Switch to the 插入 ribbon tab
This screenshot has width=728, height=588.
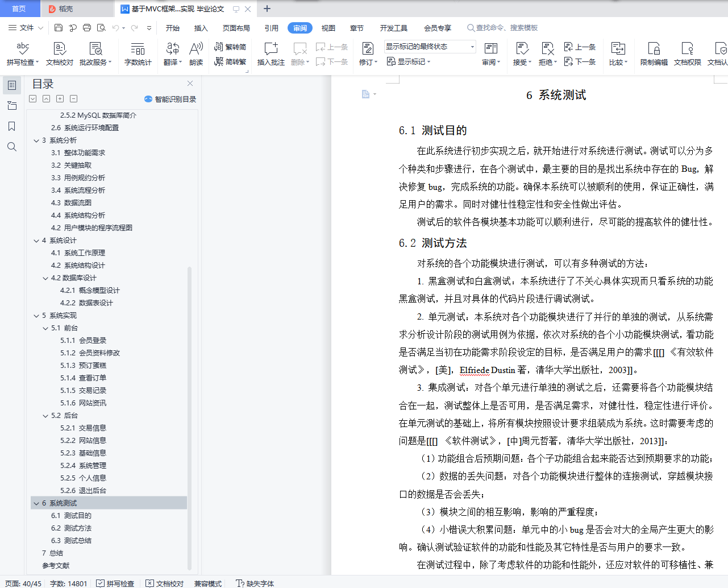click(x=201, y=28)
